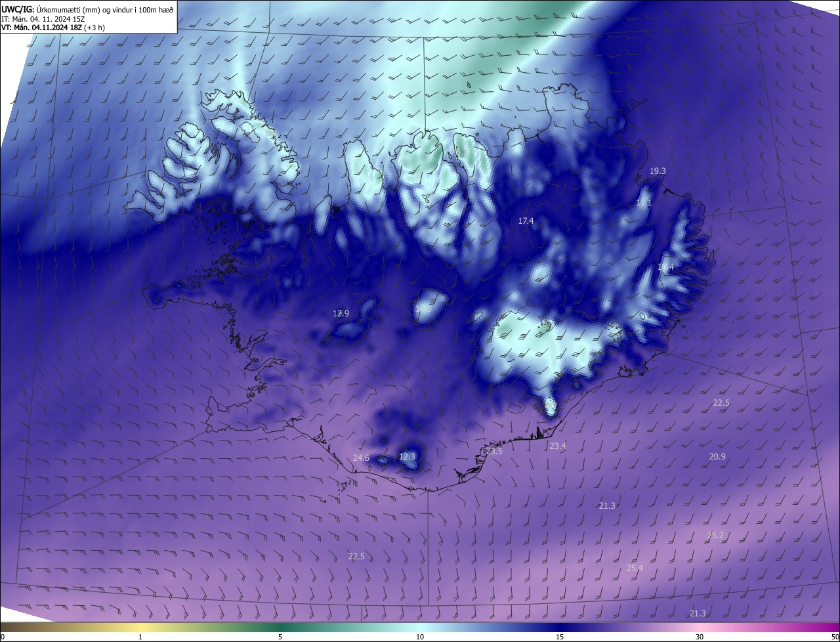
Task: Click the 15 tick on the color scale
Action: [560, 637]
